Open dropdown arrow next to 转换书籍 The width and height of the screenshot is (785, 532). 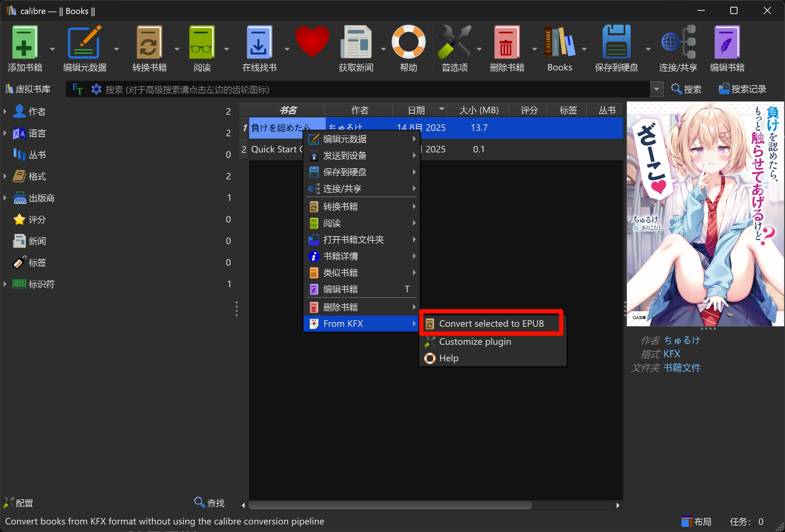(177, 49)
